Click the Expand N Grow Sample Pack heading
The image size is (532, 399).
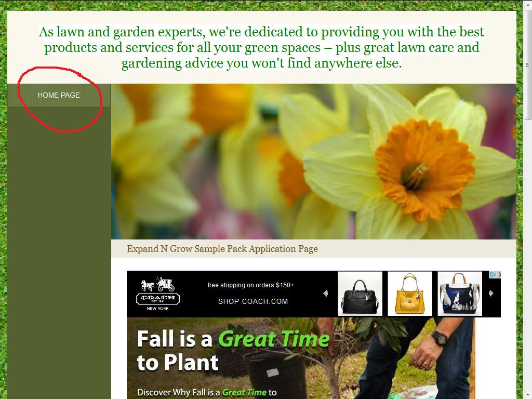click(222, 249)
